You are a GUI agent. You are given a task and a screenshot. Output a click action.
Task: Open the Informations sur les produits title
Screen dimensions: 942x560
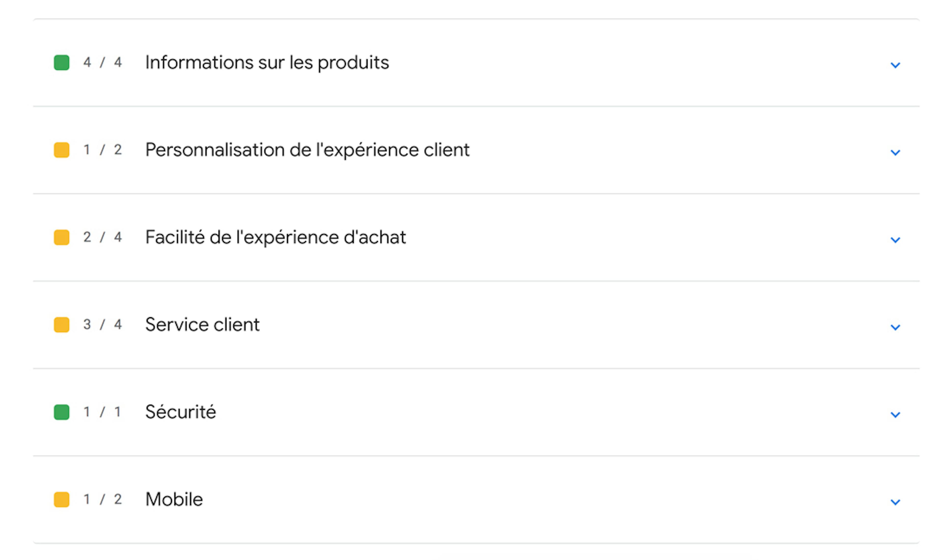point(267,63)
